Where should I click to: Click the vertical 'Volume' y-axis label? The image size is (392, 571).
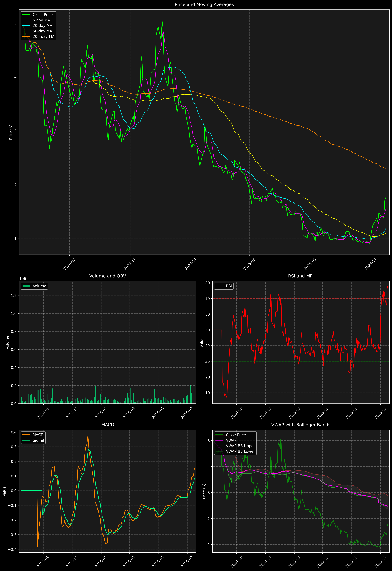click(x=7, y=342)
